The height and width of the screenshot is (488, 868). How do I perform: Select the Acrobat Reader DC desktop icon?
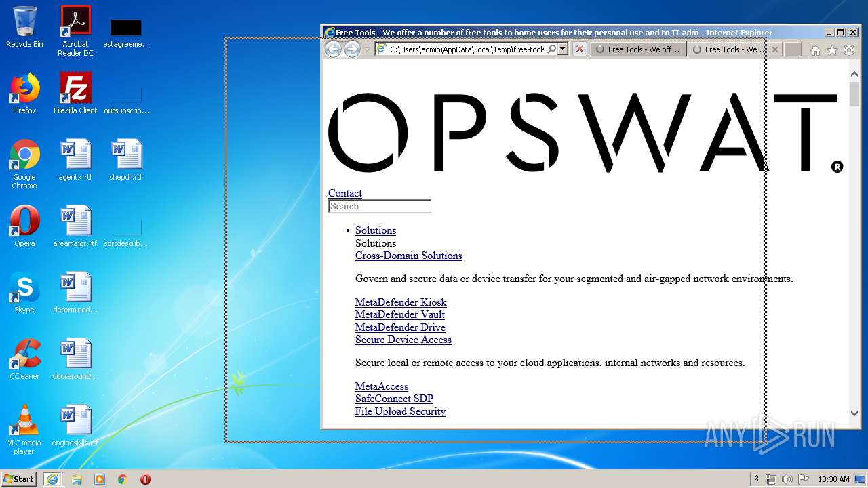(75, 31)
